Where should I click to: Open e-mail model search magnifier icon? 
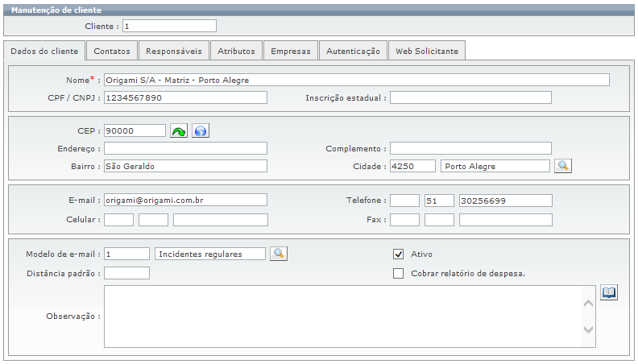(x=278, y=254)
